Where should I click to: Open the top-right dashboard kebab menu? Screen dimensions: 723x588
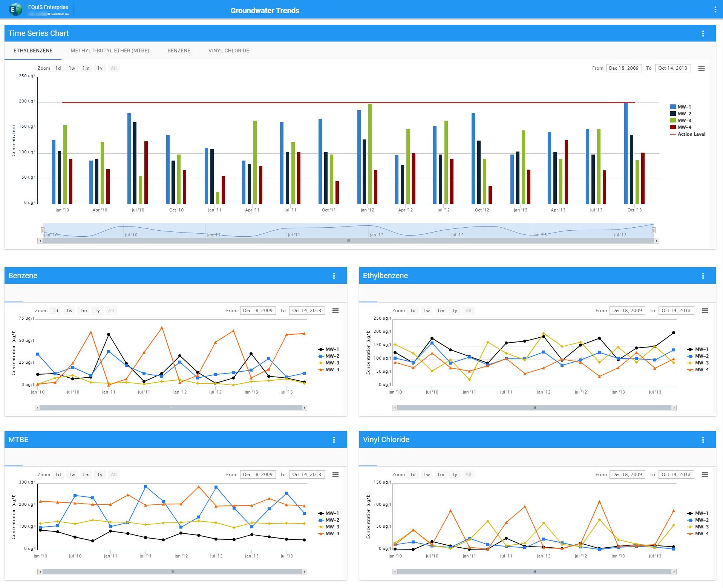pyautogui.click(x=715, y=10)
